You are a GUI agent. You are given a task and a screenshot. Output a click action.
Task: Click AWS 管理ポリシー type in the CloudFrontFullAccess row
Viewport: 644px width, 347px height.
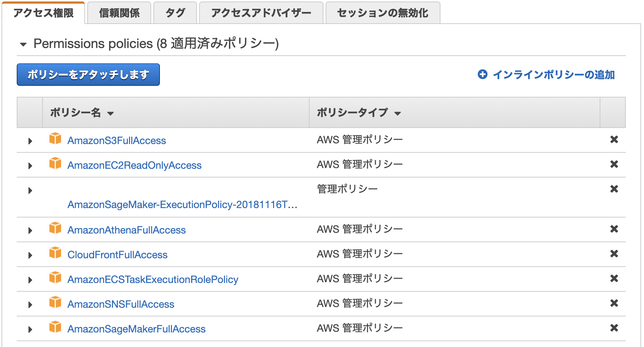click(360, 254)
